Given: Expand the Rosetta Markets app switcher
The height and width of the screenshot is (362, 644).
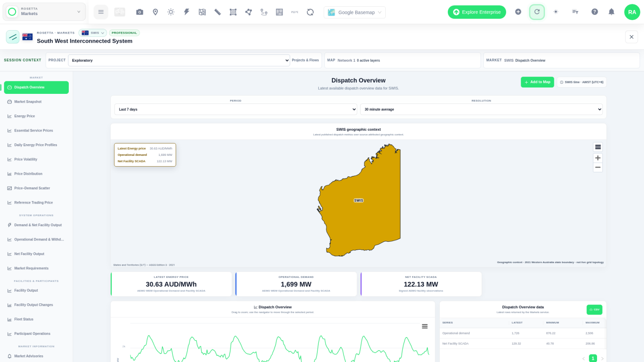Looking at the screenshot, I should pyautogui.click(x=44, y=12).
